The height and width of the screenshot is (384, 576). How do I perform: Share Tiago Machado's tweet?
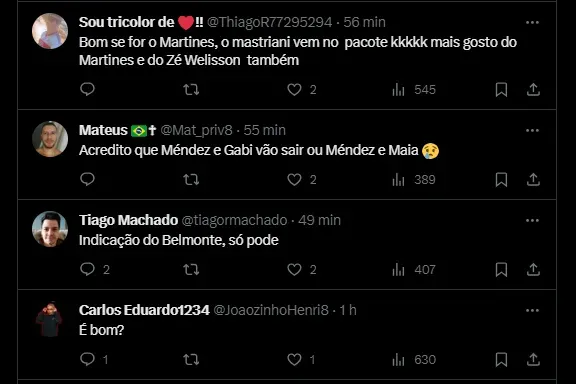(x=533, y=269)
